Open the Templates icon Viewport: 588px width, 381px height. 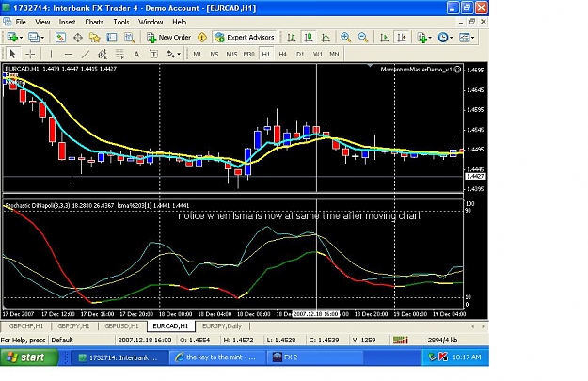464,37
